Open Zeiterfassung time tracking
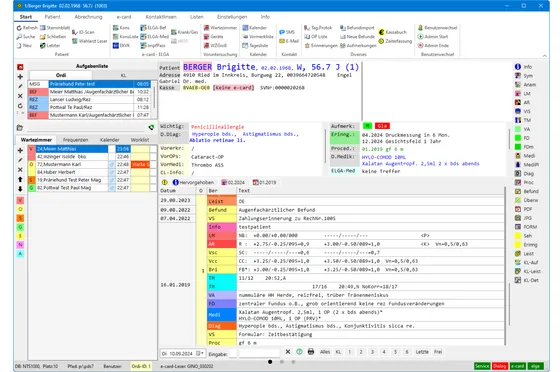Image resolution: width=560 pixels, height=372 pixels. pyautogui.click(x=395, y=41)
